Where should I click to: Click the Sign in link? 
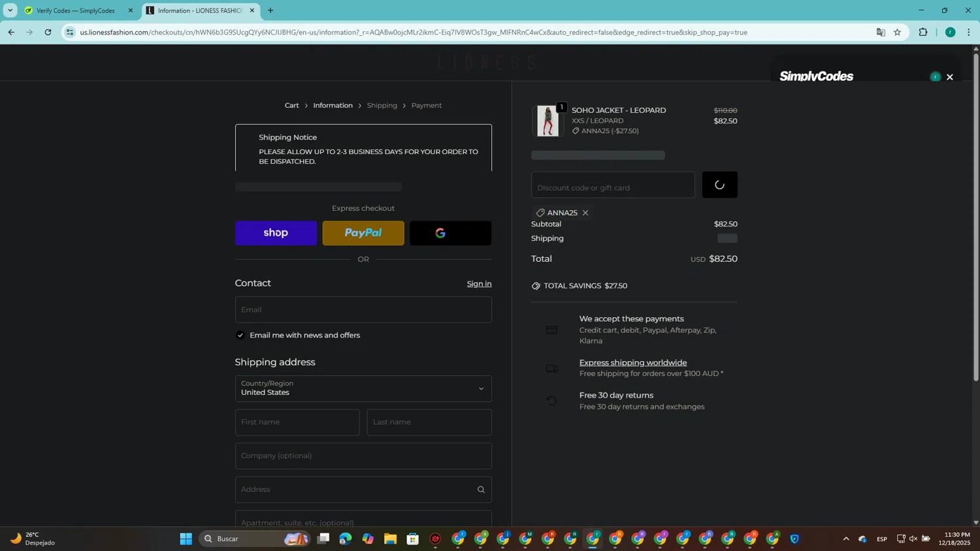click(x=479, y=283)
